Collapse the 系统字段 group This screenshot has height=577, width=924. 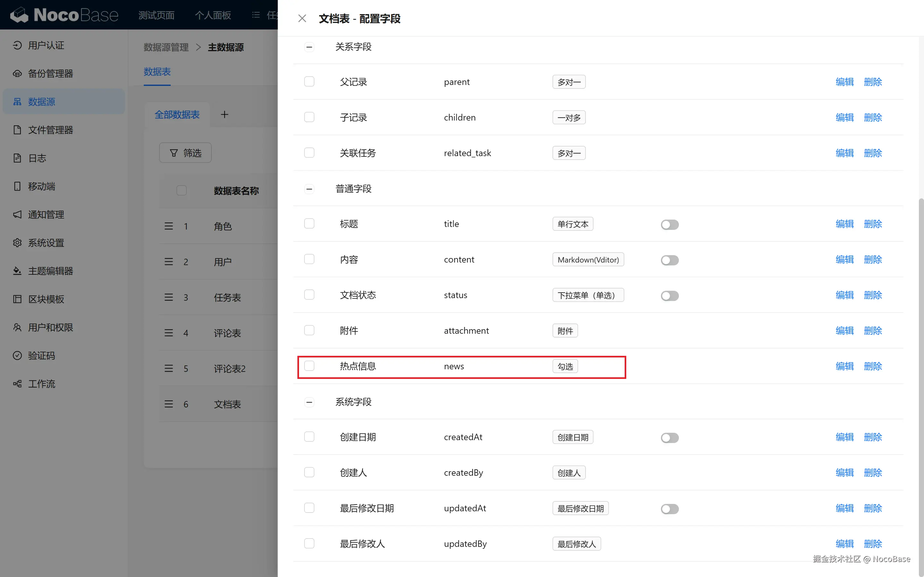[x=309, y=402]
